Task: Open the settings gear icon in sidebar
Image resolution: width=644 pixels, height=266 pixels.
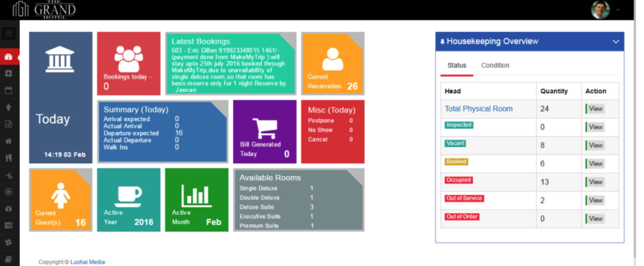Action: point(9,242)
